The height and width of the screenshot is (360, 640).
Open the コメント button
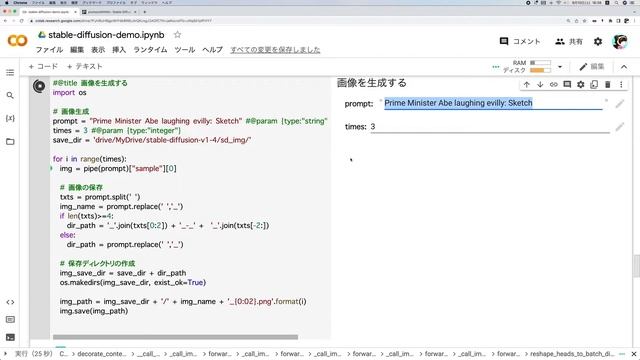(x=520, y=41)
